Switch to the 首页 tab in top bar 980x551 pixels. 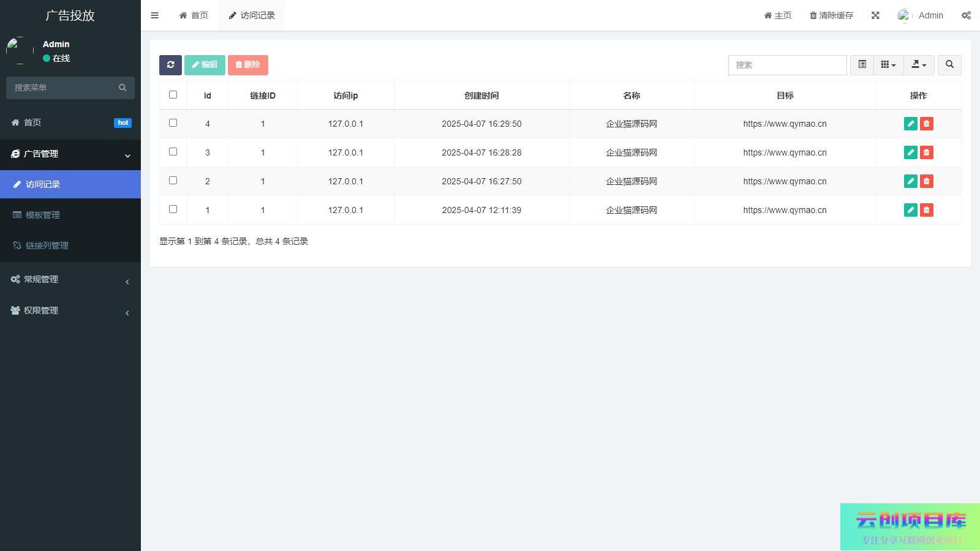[194, 15]
